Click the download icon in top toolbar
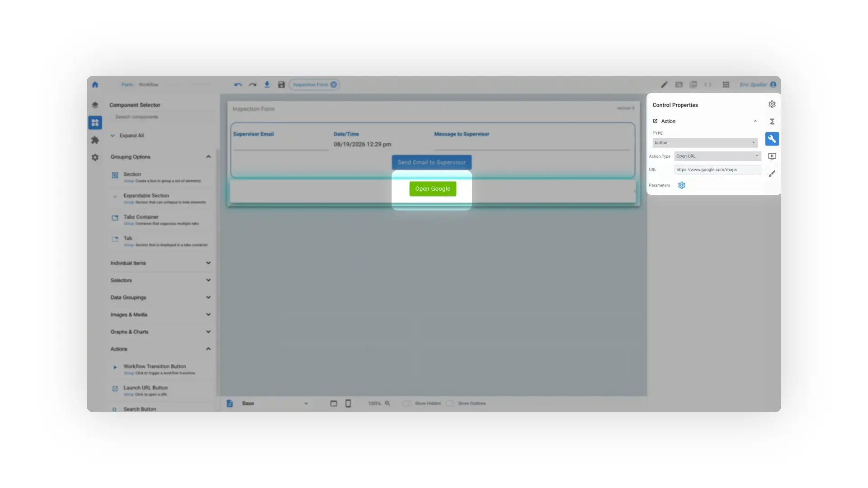The image size is (868, 488). pos(267,84)
